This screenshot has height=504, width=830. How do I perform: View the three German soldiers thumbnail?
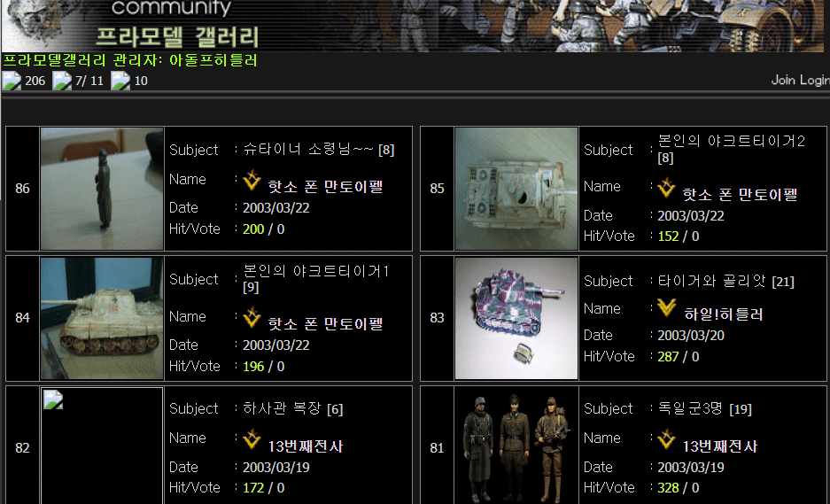pos(516,448)
